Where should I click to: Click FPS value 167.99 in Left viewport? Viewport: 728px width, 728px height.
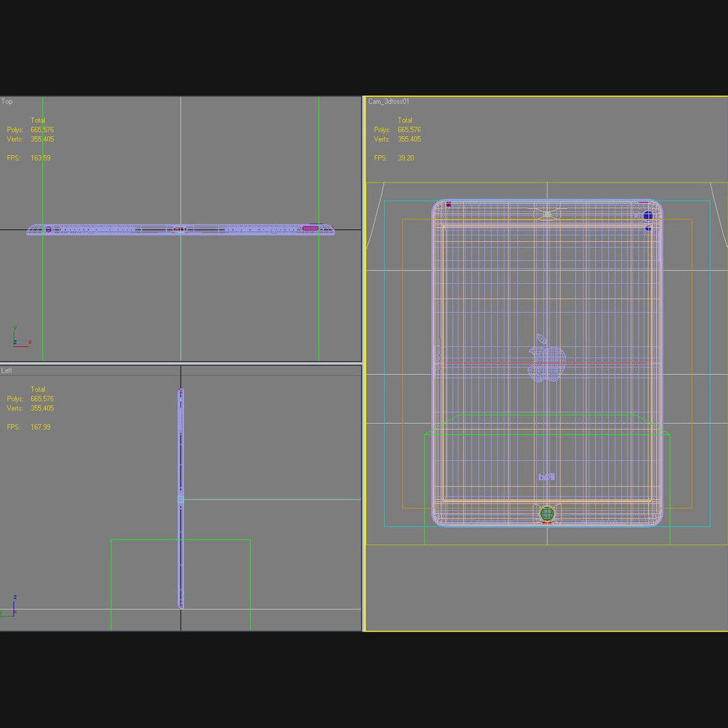tap(40, 427)
